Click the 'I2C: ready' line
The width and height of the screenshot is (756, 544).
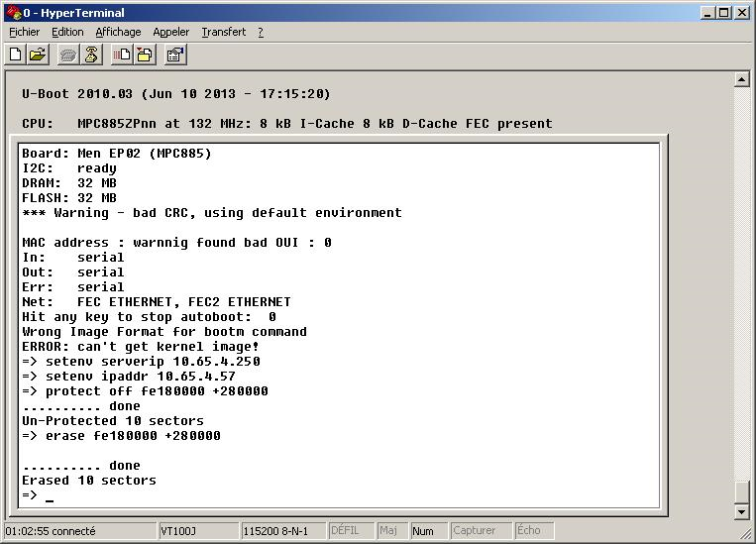click(69, 168)
